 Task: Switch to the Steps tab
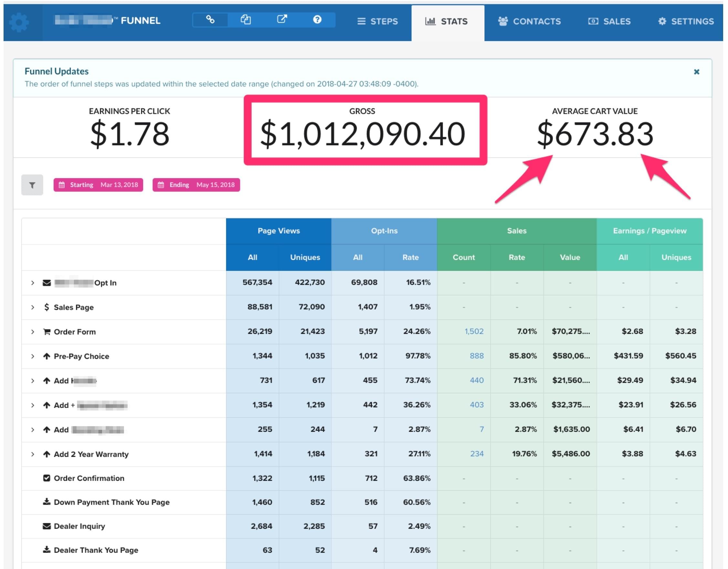(378, 22)
